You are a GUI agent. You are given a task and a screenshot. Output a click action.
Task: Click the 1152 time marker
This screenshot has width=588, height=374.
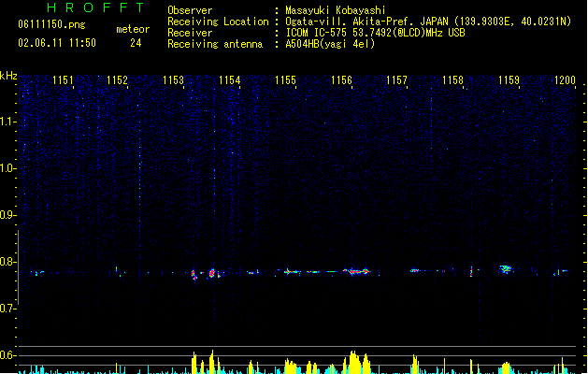118,80
